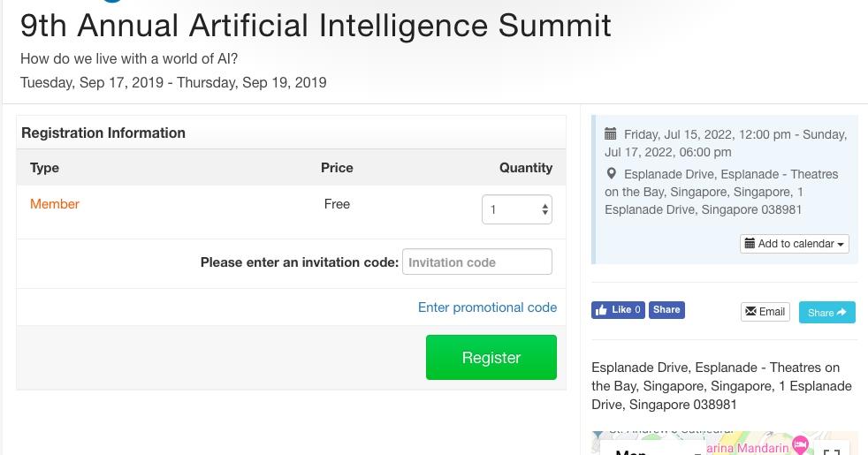Click the thumbs-up Like button
This screenshot has height=455, width=868.
(618, 310)
